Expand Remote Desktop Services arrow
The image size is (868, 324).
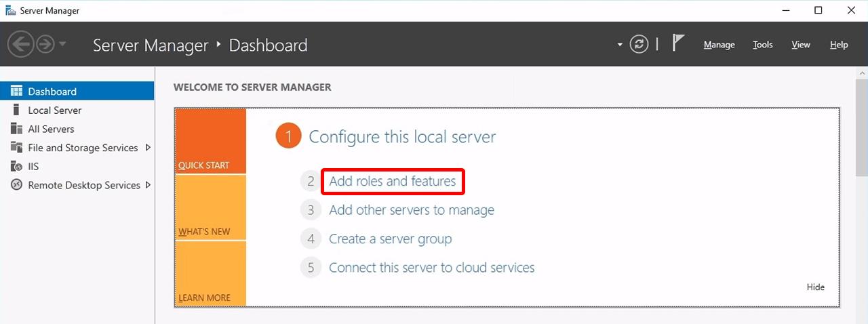click(x=148, y=185)
